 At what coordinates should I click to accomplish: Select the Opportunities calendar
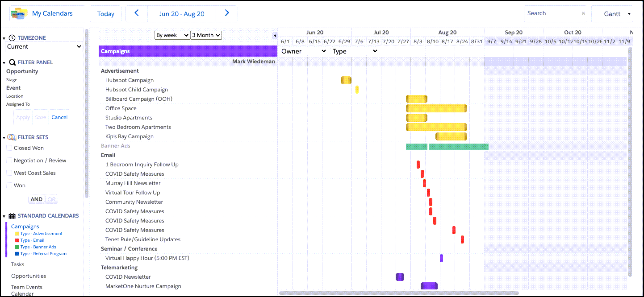29,276
